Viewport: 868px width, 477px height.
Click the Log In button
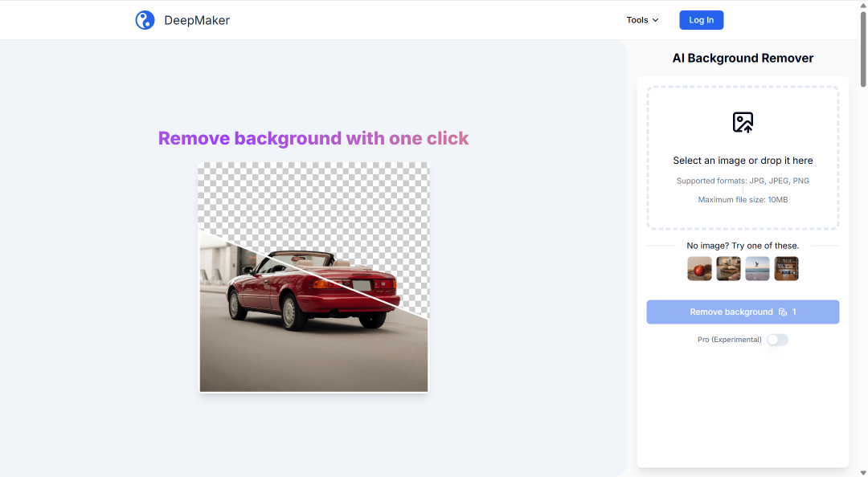coord(702,20)
